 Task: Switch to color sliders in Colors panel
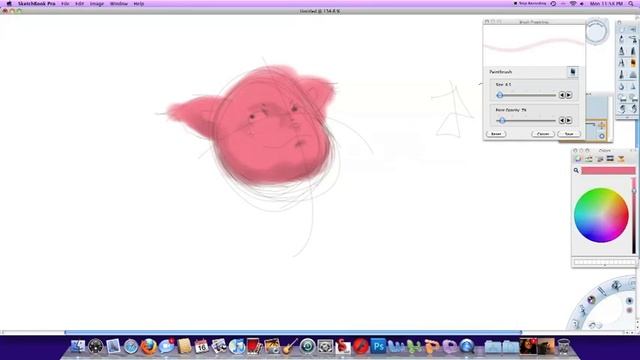point(589,159)
